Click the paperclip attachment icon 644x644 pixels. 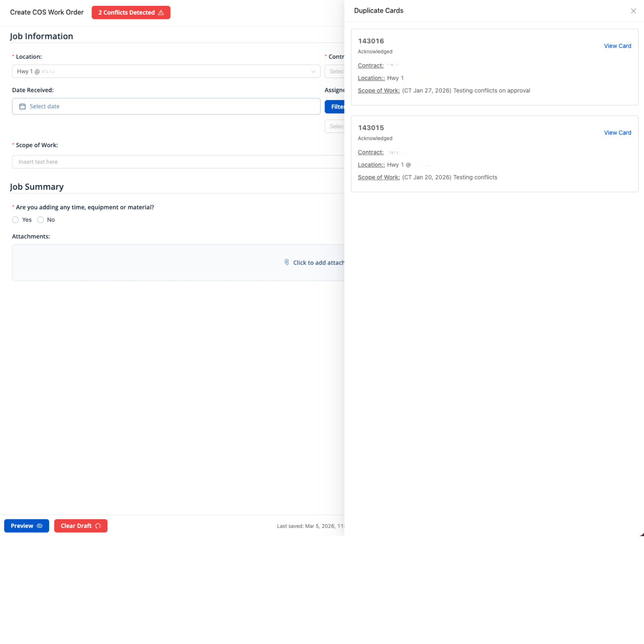pos(286,262)
